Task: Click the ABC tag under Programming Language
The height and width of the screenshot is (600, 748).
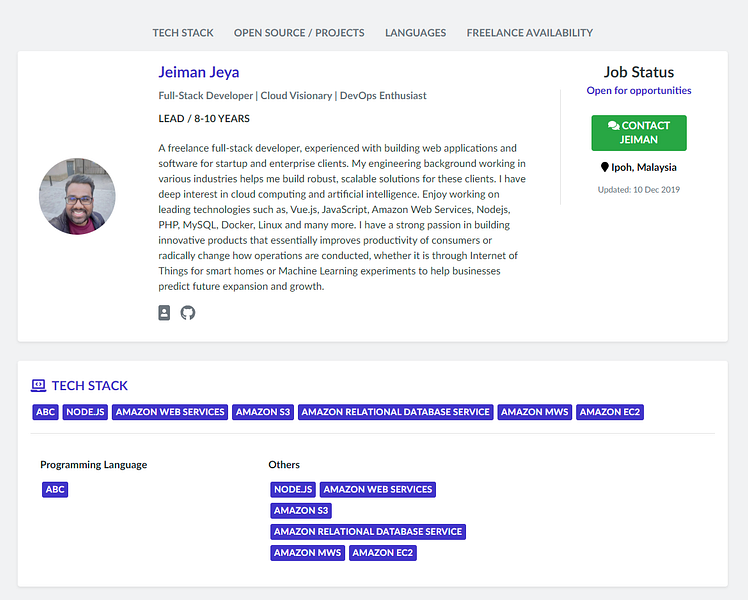Action: point(55,490)
